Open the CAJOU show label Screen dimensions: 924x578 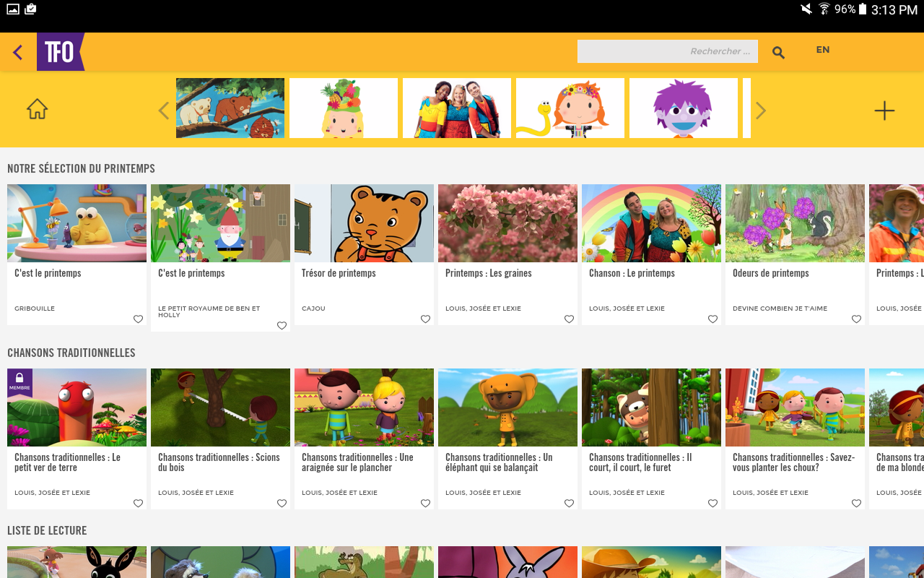pos(313,309)
